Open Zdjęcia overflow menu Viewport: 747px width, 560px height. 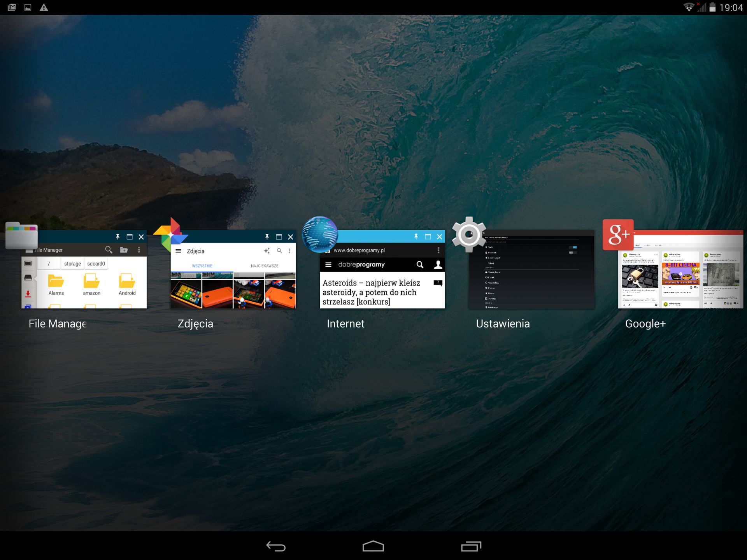pos(289,251)
